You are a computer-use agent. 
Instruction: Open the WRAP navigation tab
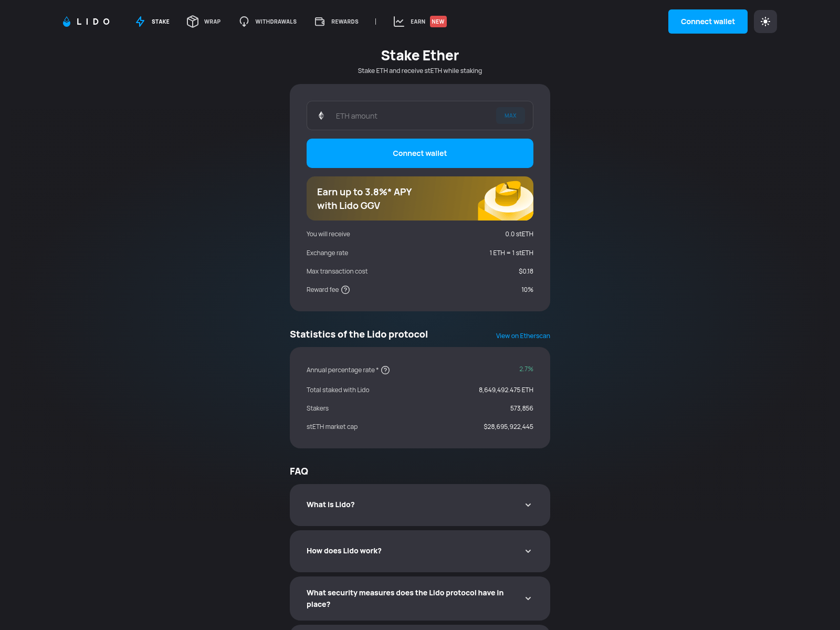coord(204,22)
